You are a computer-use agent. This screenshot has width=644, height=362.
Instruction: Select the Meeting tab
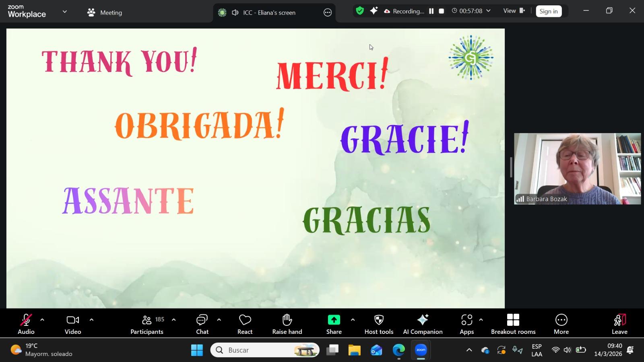click(x=105, y=12)
